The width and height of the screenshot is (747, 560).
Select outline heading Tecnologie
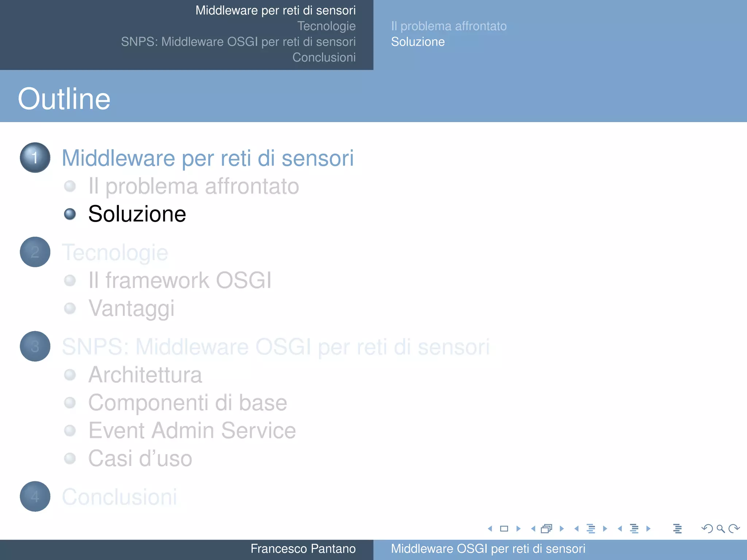(x=115, y=253)
